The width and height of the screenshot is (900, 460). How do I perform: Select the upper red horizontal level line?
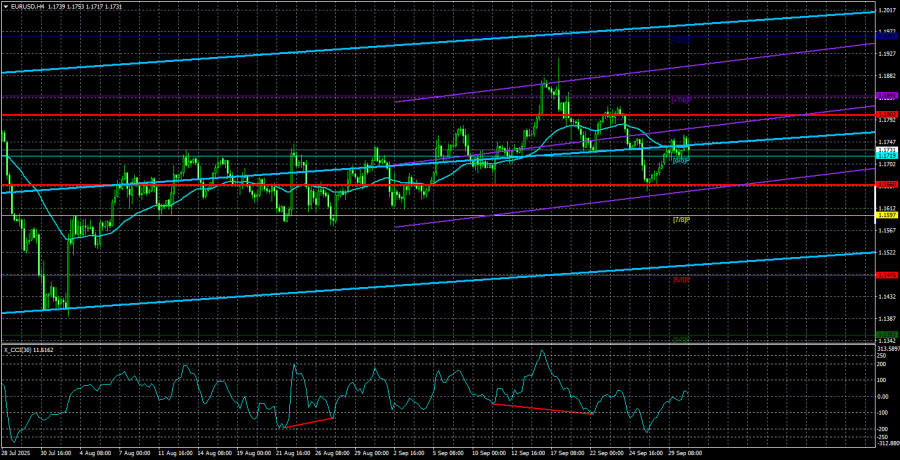click(x=300, y=116)
